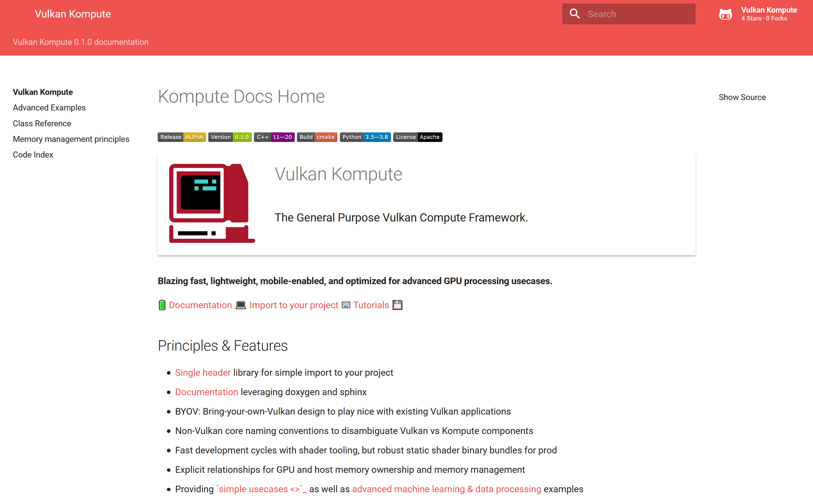Click Class Reference in sidebar
Viewport: 813px width, 504px height.
pos(42,123)
